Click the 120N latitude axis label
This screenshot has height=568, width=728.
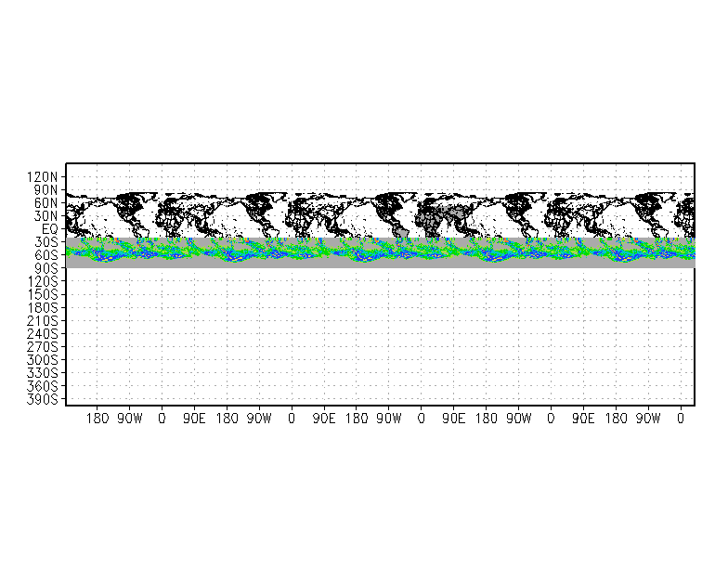coord(43,176)
